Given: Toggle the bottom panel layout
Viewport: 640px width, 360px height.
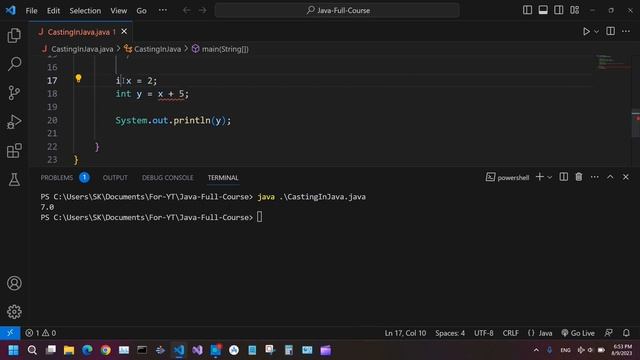Looking at the screenshot, I should (543, 10).
